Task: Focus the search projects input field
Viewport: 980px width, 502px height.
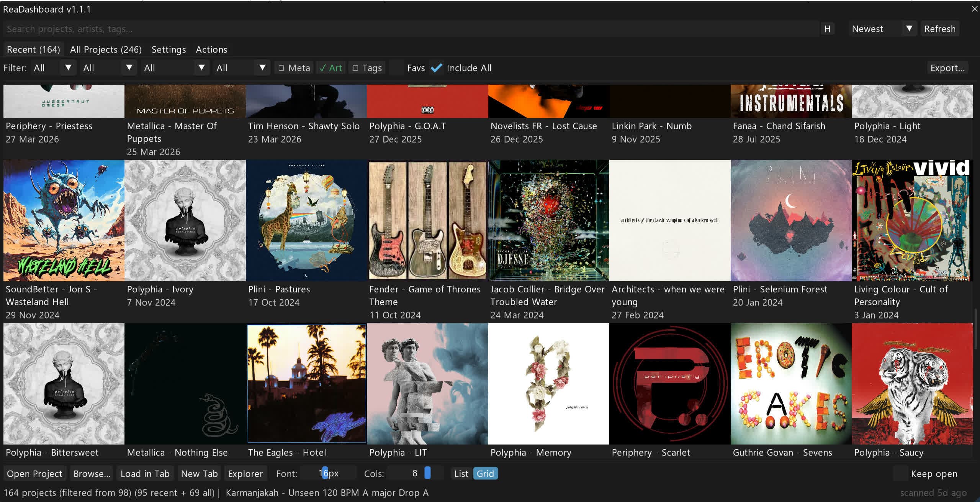Action: 411,29
